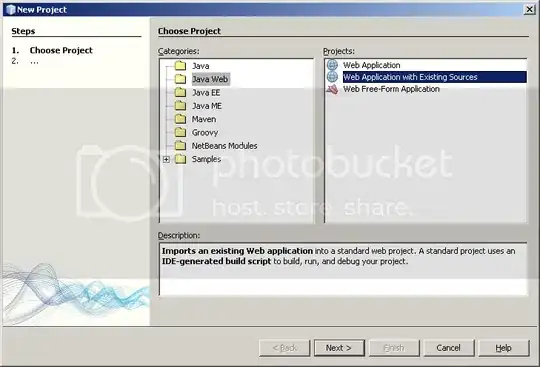
Task: Select the Java Web category label
Action: click(210, 79)
